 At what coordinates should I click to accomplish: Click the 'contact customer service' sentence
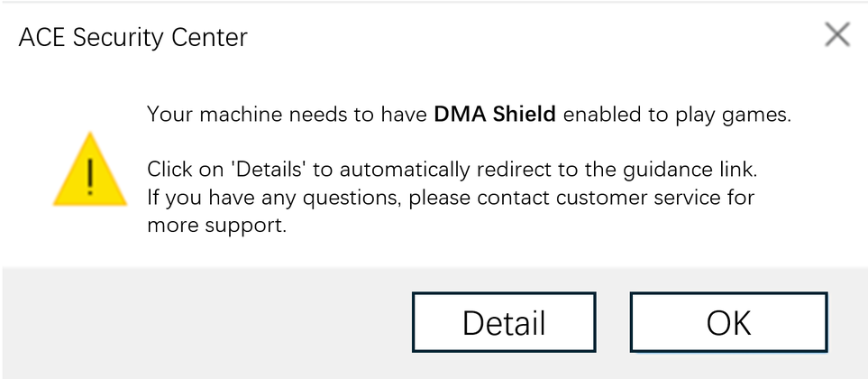click(581, 197)
